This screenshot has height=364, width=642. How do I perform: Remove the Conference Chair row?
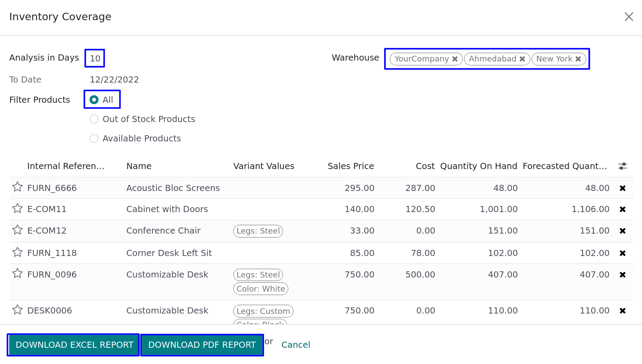click(x=622, y=231)
